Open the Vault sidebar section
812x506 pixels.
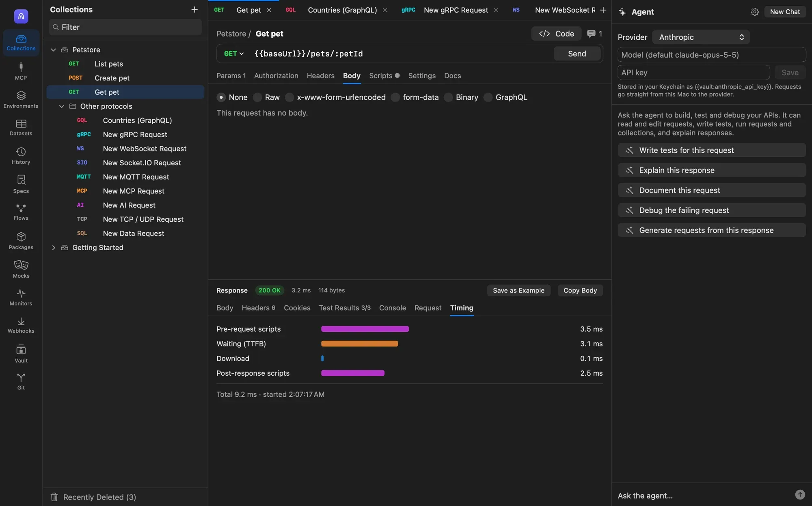click(21, 354)
